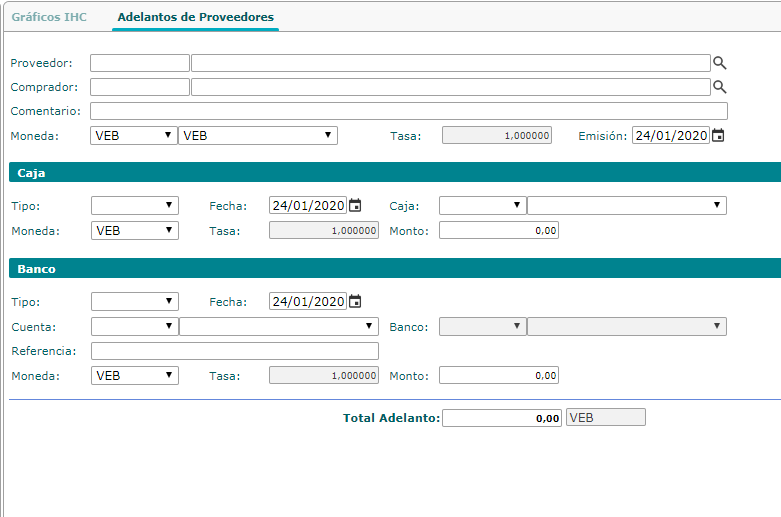Open the Proveedor search magnifier
Image resolution: width=781 pixels, height=517 pixels.
coord(719,63)
